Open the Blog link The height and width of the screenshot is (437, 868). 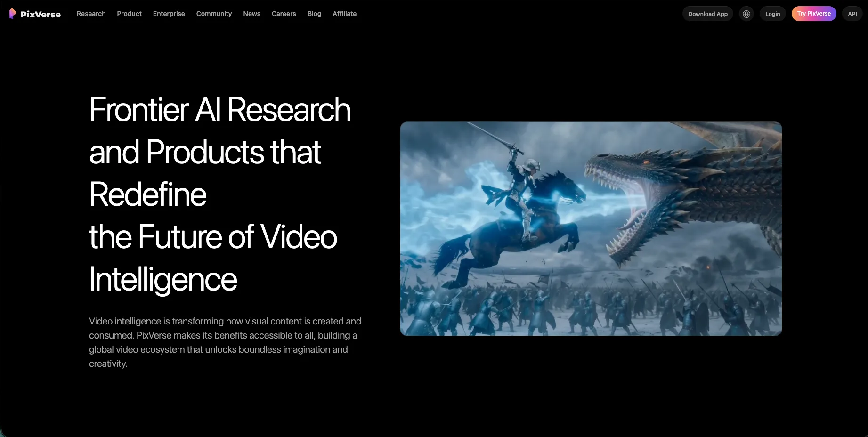click(x=315, y=14)
